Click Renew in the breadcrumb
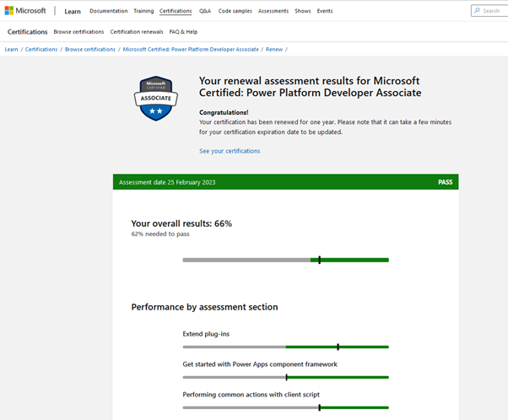Image resolution: width=508 pixels, height=420 pixels. click(274, 50)
